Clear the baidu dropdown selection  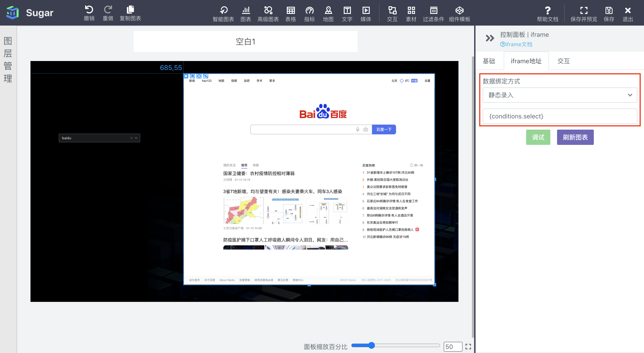coord(131,138)
